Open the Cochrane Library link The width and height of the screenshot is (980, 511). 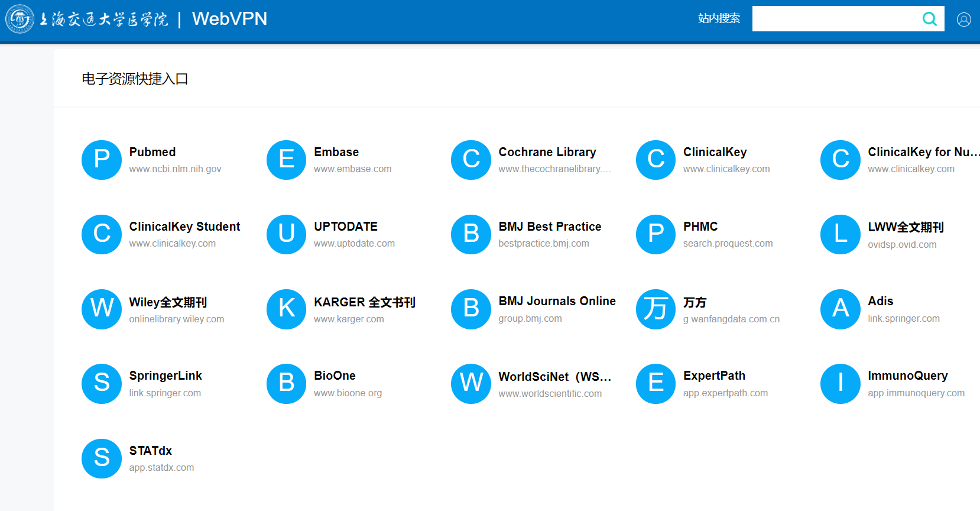(x=547, y=152)
